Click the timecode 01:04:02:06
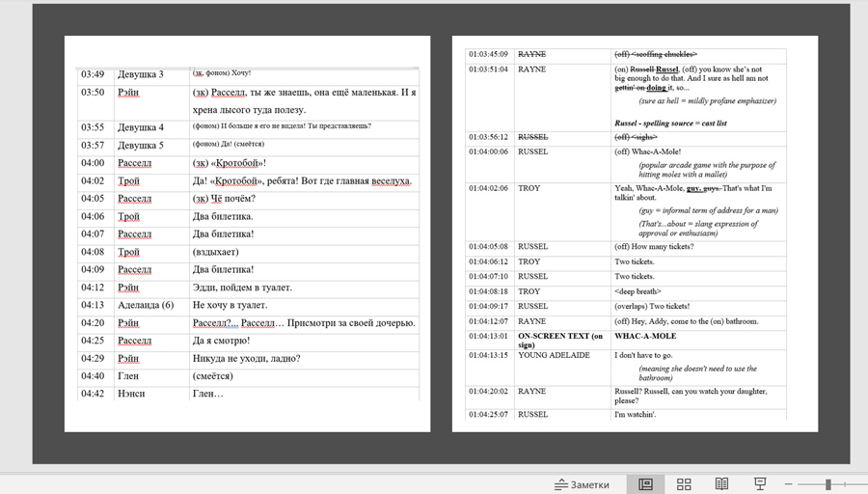This screenshot has height=494, width=868. click(x=488, y=188)
